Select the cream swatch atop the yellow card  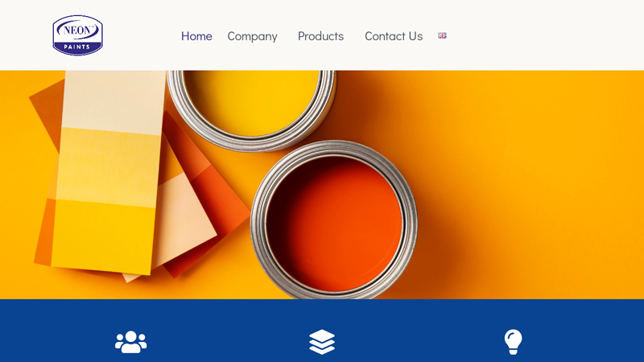tap(114, 102)
